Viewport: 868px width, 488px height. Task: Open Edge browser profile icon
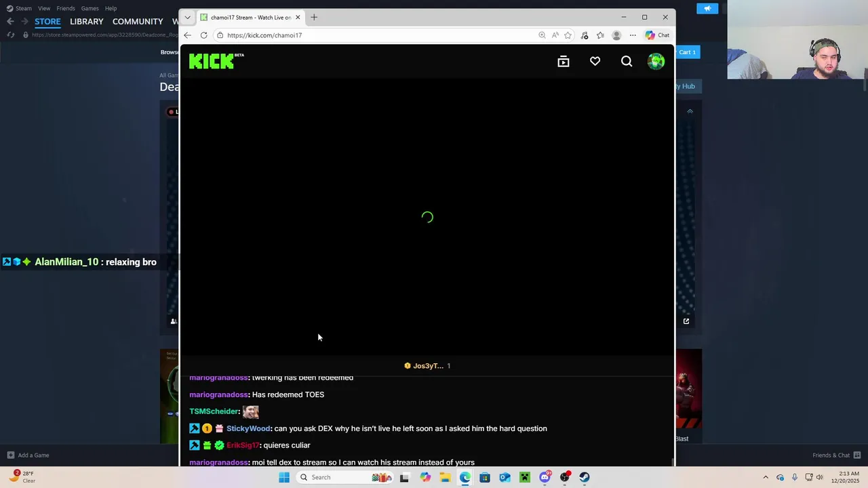tap(616, 35)
